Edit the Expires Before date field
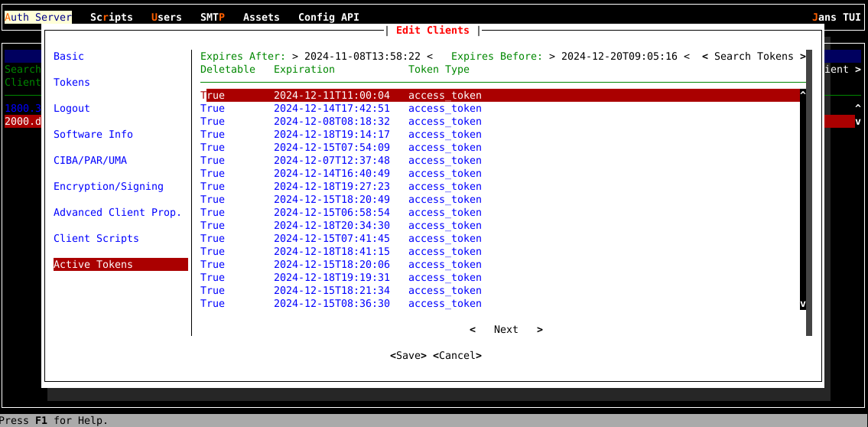Viewport: 868px width, 427px height. (x=619, y=57)
